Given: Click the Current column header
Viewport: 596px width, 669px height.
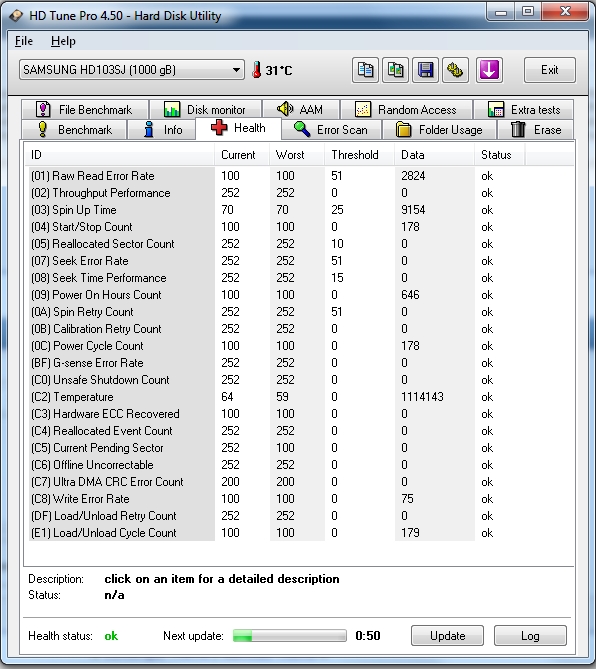Looking at the screenshot, I should click(242, 155).
